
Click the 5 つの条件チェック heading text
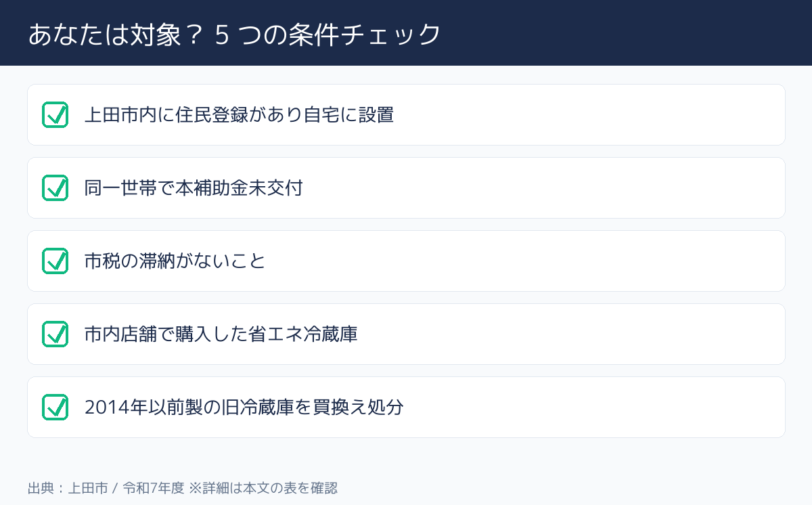pos(328,34)
